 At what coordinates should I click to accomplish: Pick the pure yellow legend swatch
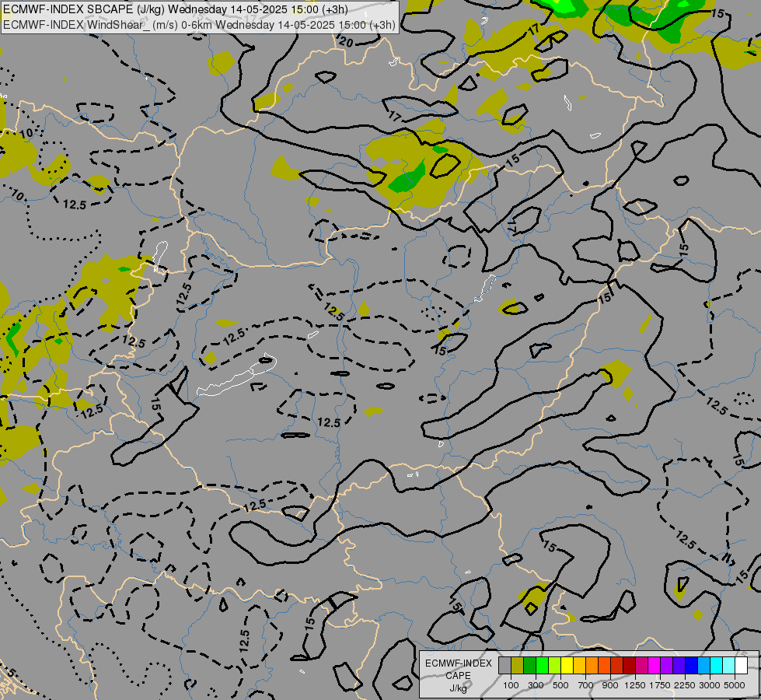tap(567, 666)
